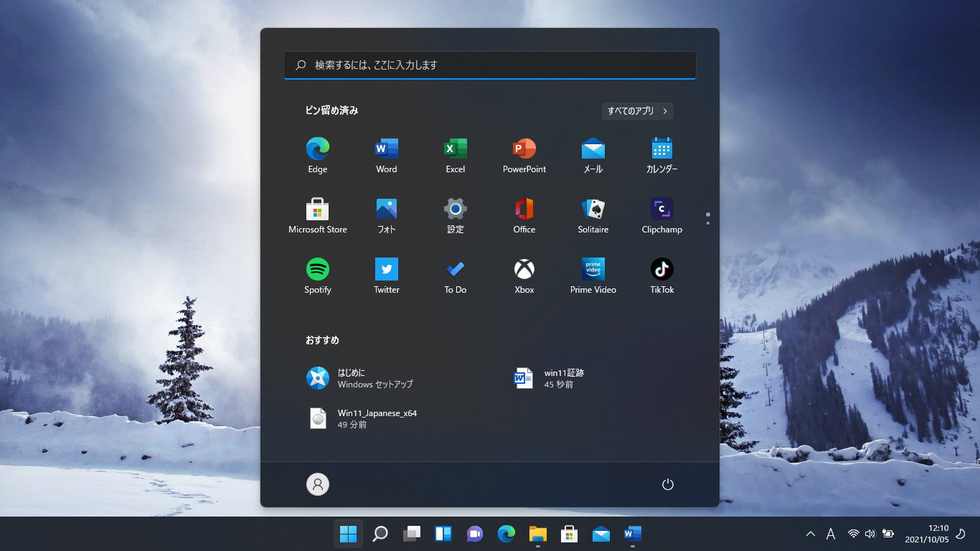
Task: Open the メール app
Action: (593, 156)
